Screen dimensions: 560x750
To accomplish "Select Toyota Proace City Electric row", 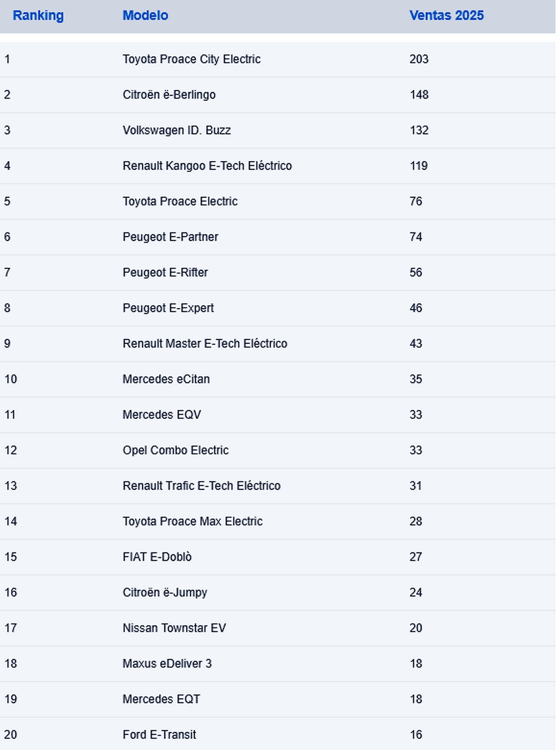I will 278,59.
